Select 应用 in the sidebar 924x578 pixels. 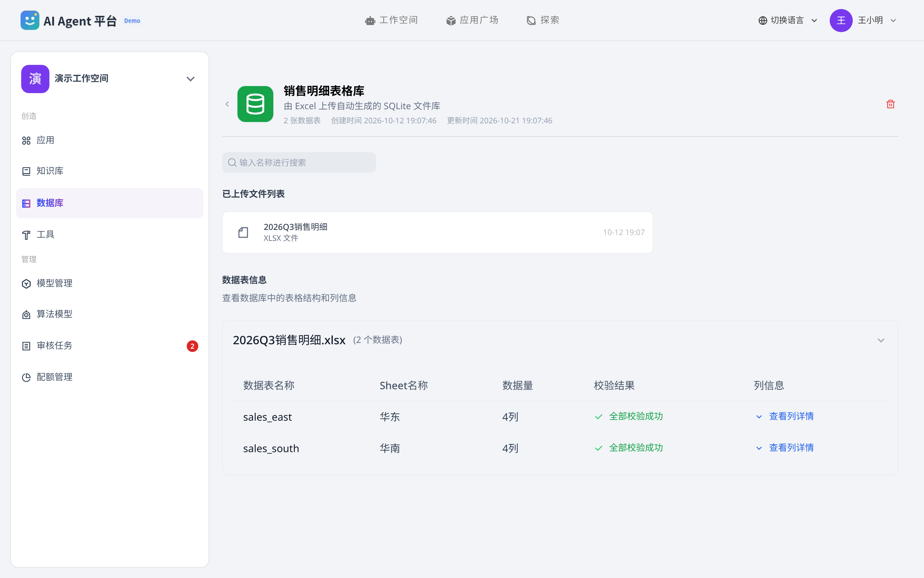coord(110,140)
